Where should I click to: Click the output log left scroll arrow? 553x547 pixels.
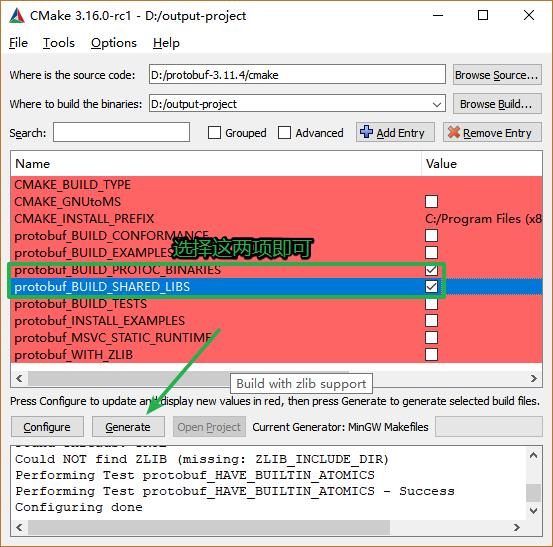(x=19, y=528)
